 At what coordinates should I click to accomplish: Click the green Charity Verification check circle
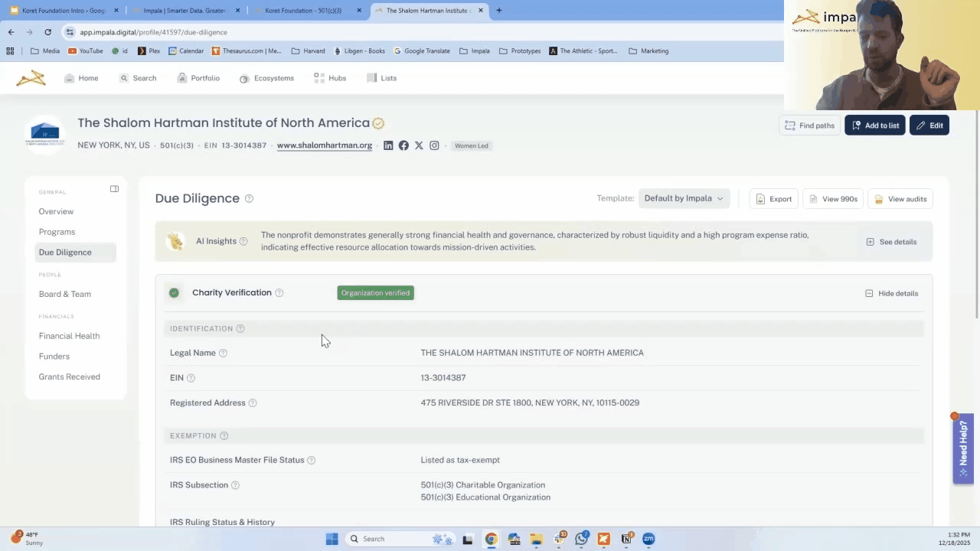click(174, 293)
